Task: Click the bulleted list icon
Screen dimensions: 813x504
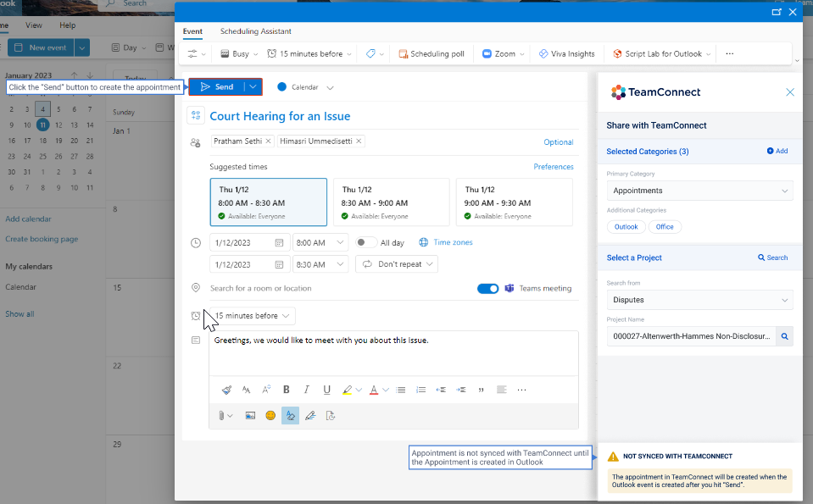Action: pos(401,390)
